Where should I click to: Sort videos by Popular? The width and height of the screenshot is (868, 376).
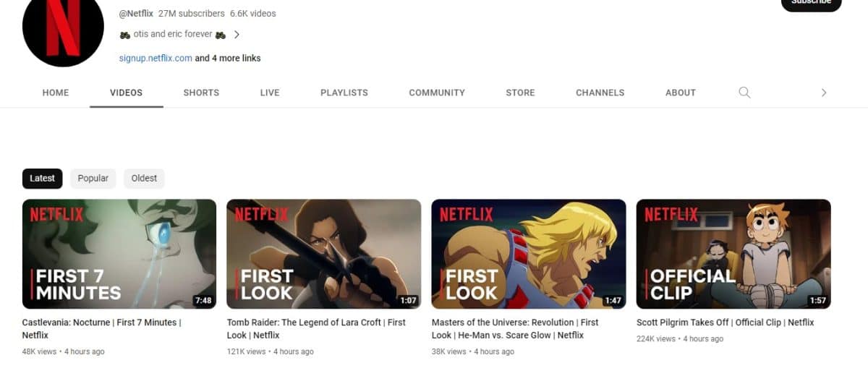coord(93,179)
